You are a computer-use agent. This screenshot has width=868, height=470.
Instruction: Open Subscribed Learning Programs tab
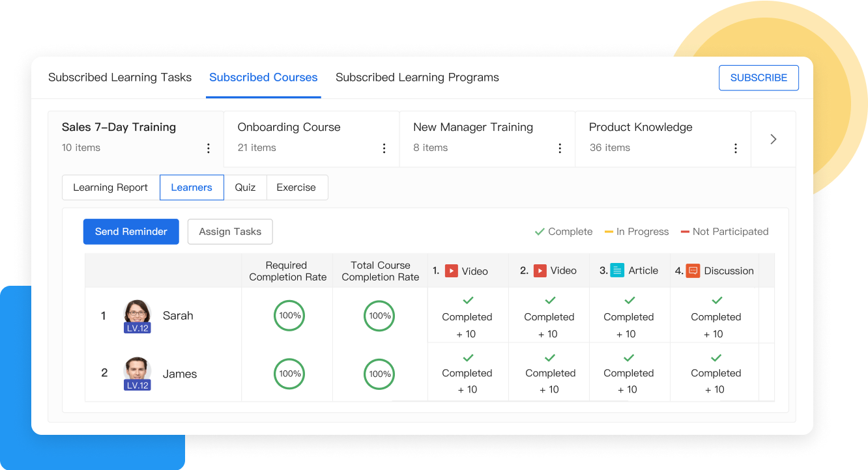417,77
